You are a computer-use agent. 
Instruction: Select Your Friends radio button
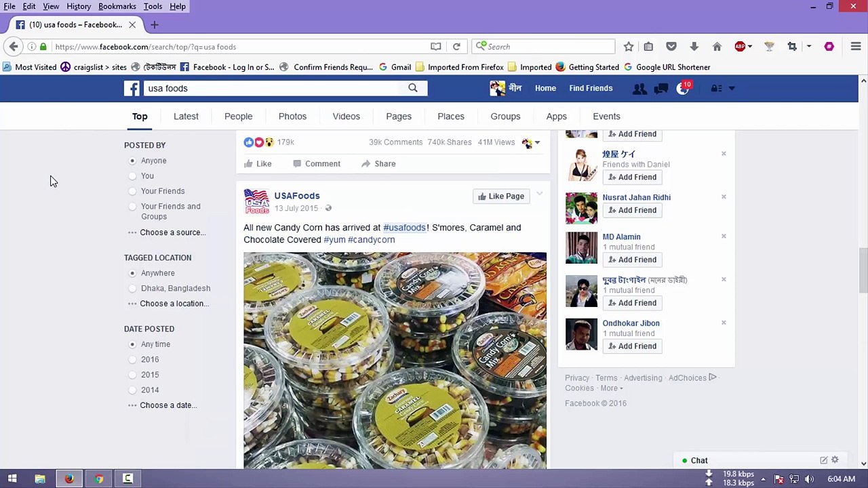tap(132, 191)
